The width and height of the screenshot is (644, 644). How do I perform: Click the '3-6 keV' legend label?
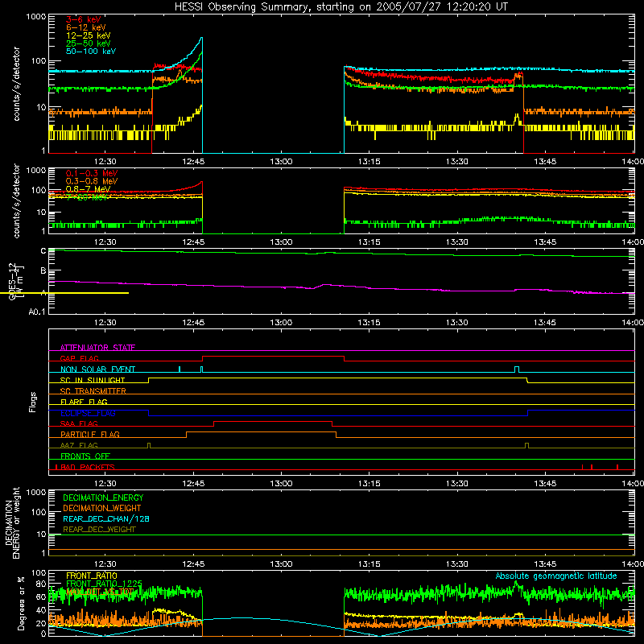point(83,19)
